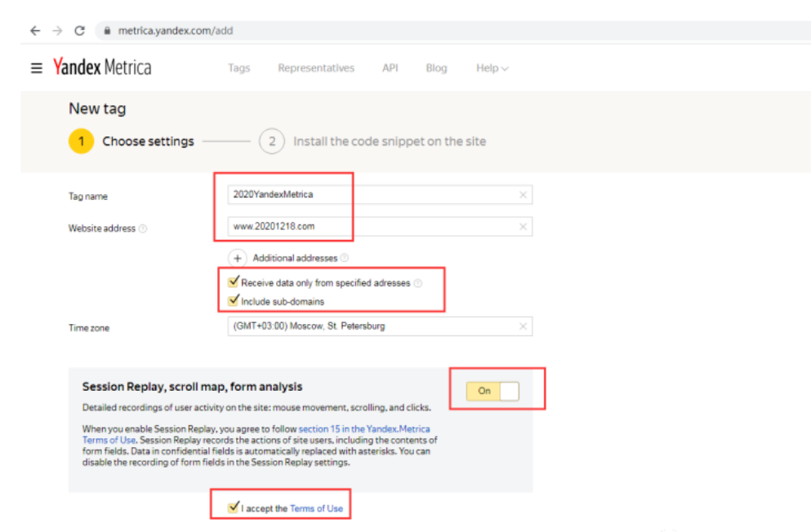The image size is (811, 532).
Task: Clear the Time zone selection with its X
Action: (x=523, y=326)
